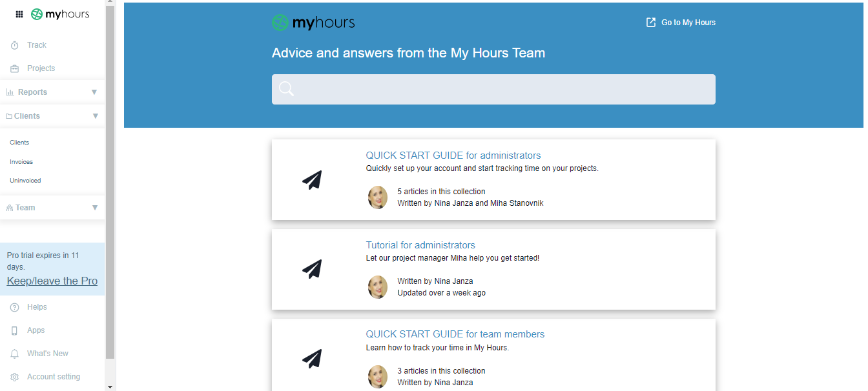This screenshot has width=868, height=391.
Task: Expand the Team dropdown arrow
Action: (x=95, y=208)
